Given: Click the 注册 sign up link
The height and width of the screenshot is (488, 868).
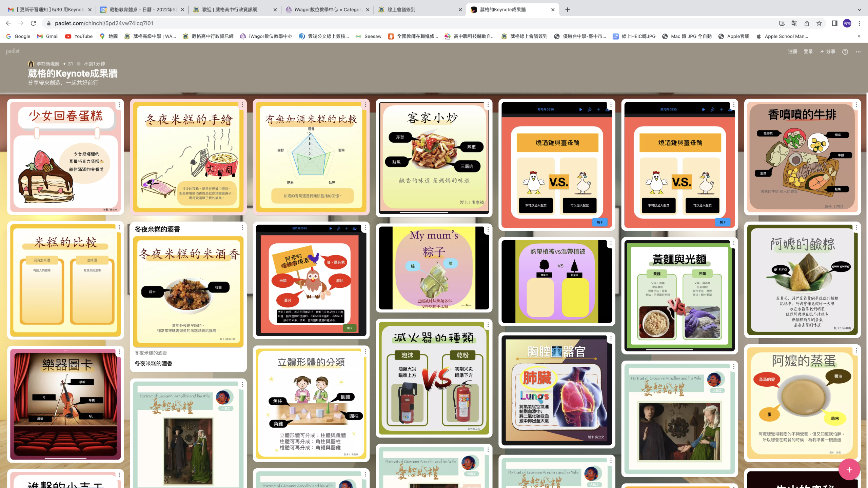Looking at the screenshot, I should (x=792, y=52).
